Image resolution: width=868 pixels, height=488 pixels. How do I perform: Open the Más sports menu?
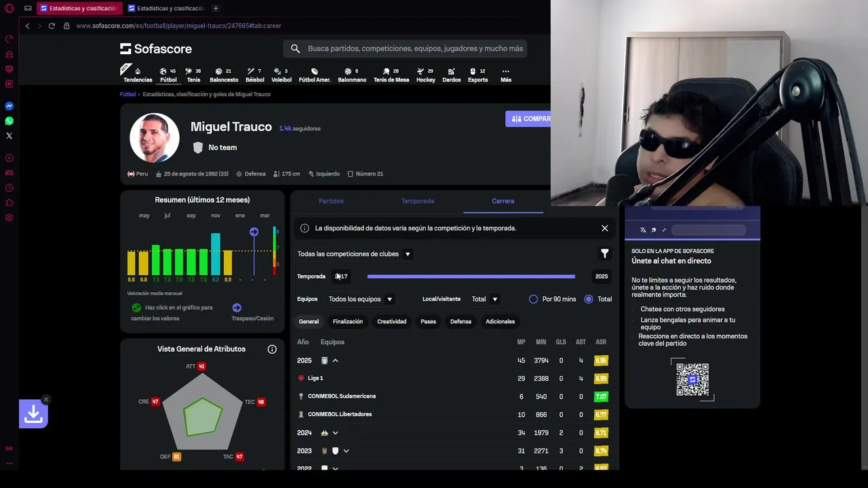[x=506, y=75]
